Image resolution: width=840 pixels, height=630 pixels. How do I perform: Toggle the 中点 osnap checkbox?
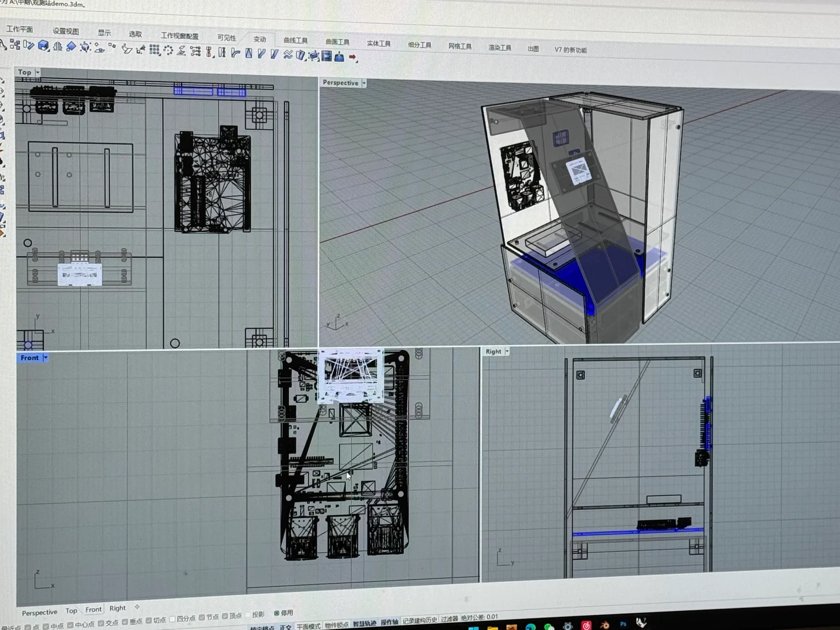pos(46,626)
